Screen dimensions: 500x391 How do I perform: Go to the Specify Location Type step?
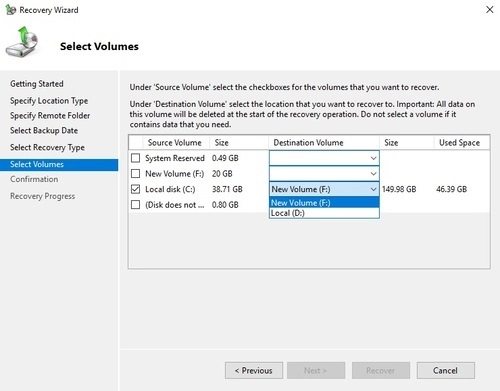(49, 101)
